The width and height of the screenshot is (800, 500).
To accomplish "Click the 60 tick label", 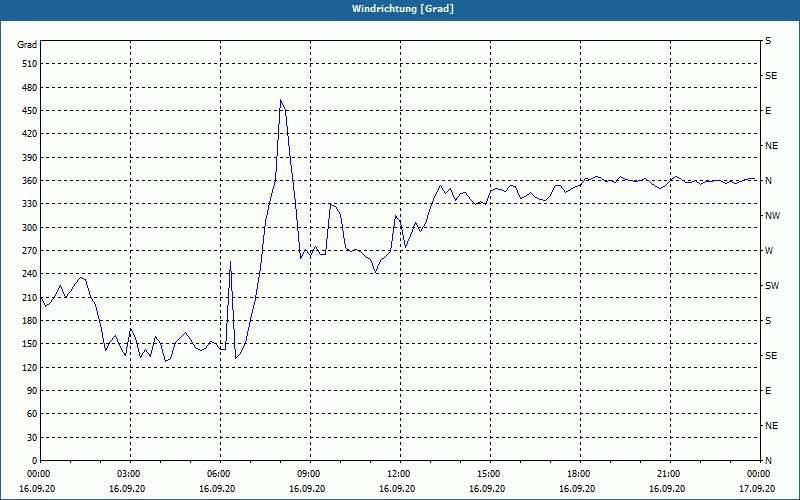I will 32,414.
